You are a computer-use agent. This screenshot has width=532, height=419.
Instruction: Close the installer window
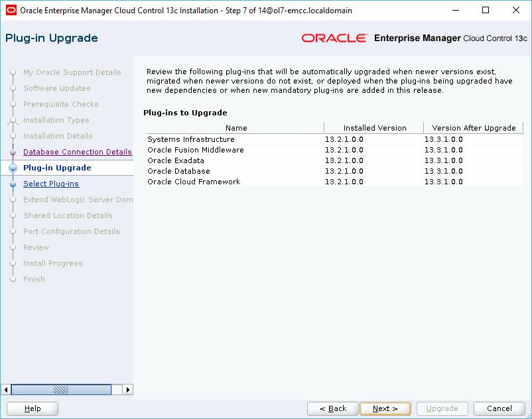(515, 10)
